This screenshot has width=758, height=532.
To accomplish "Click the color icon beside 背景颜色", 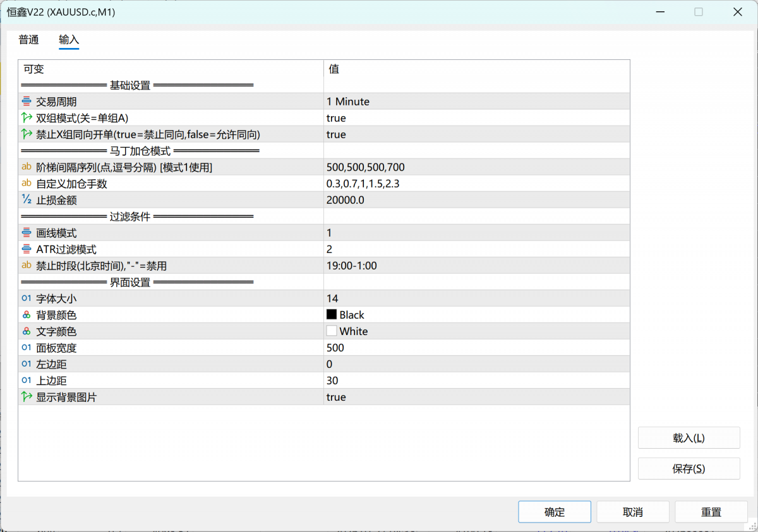I will 27,315.
